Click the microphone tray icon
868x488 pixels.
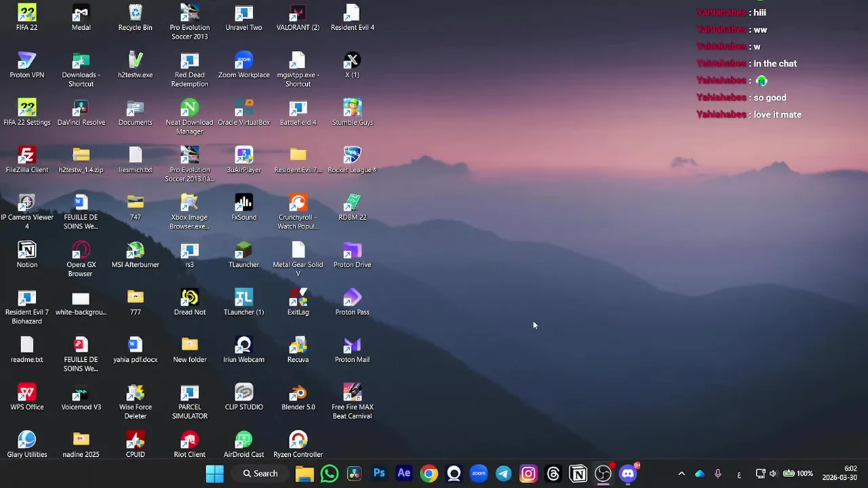point(718,474)
